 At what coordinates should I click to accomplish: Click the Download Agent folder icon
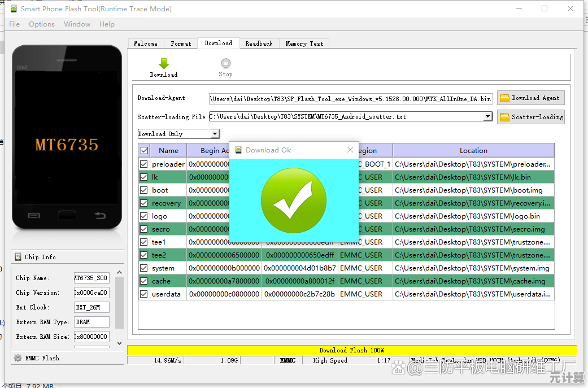point(504,98)
